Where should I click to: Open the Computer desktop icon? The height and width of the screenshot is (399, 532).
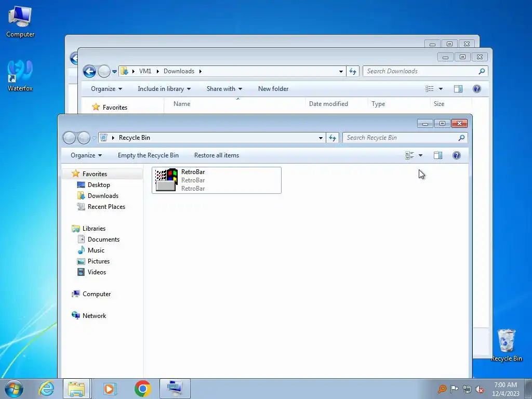point(20,22)
